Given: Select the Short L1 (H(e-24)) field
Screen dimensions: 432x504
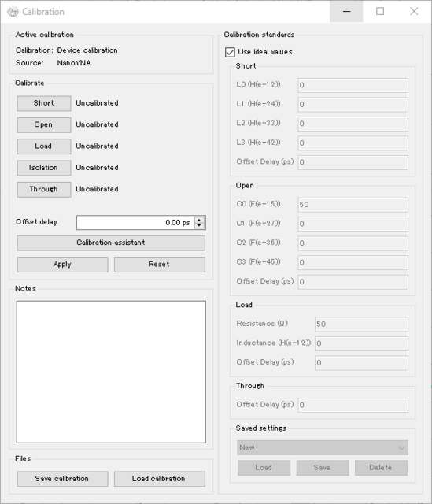Looking at the screenshot, I should [353, 105].
